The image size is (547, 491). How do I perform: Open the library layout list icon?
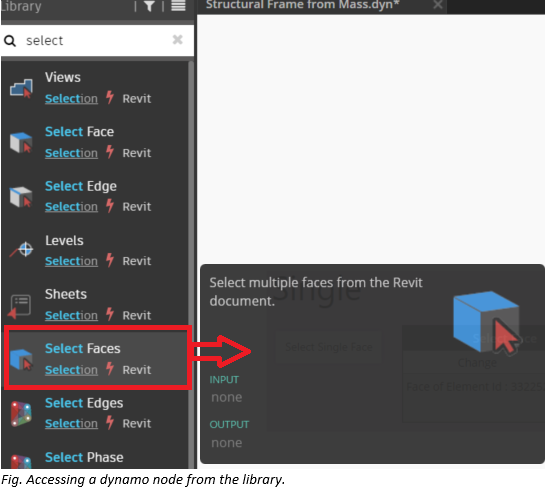(x=178, y=6)
